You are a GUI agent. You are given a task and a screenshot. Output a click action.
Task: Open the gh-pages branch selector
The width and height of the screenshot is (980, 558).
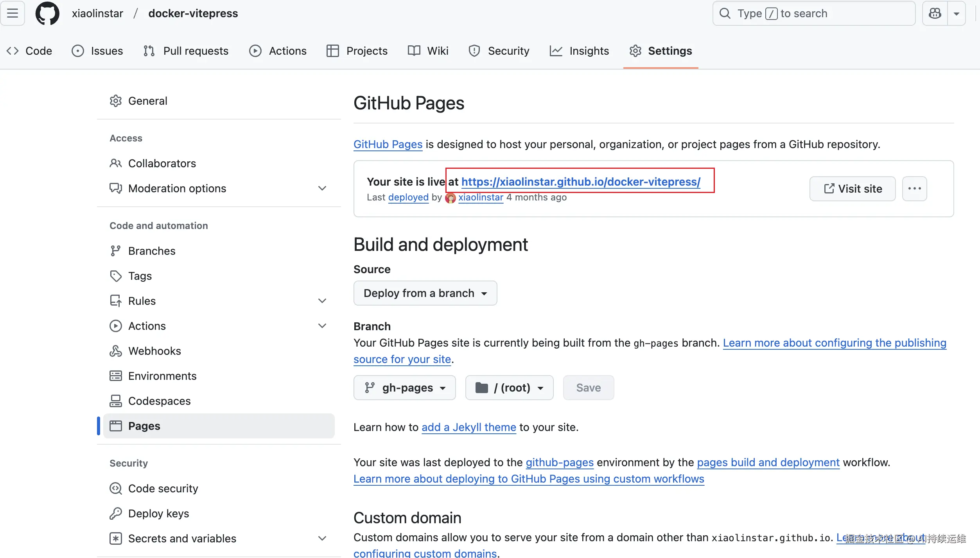click(x=404, y=388)
